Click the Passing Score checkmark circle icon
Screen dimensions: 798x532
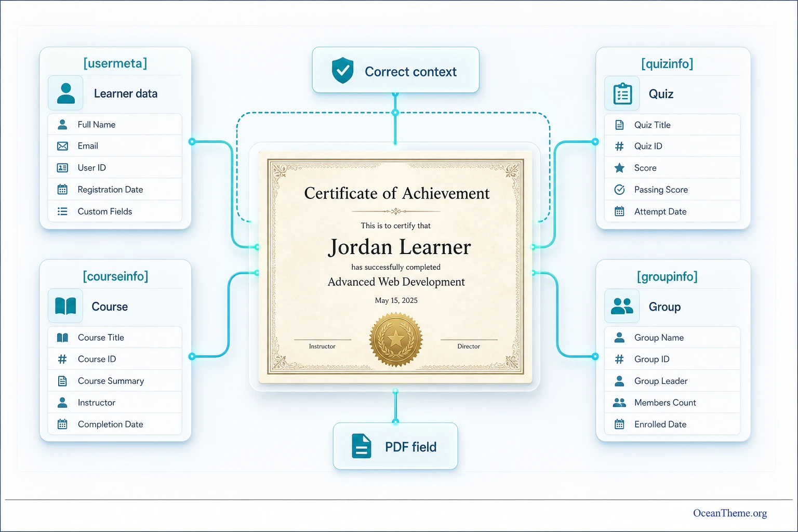(619, 190)
